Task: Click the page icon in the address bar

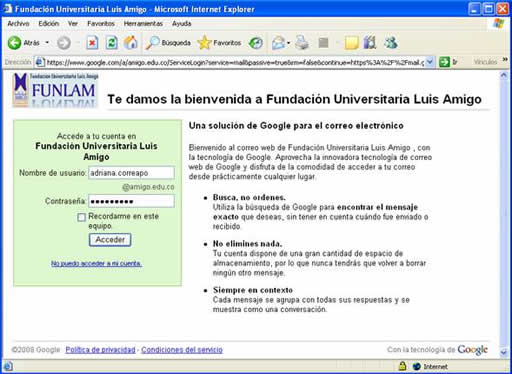Action: [x=40, y=62]
